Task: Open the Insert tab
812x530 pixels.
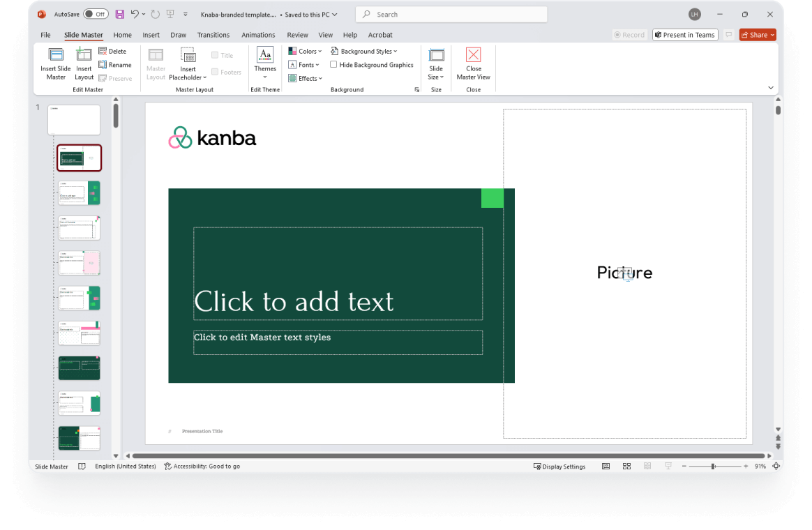Action: tap(151, 35)
